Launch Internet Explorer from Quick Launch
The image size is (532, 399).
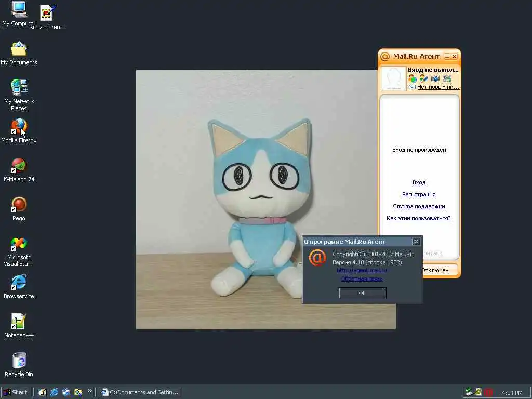coord(54,392)
